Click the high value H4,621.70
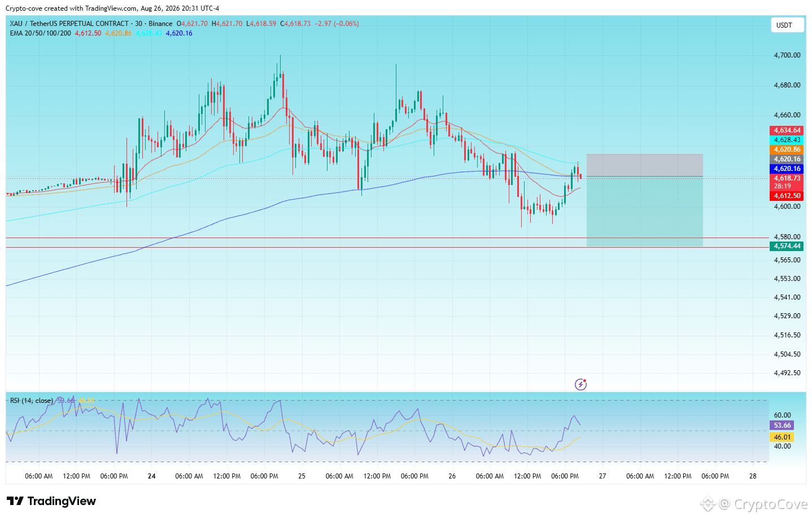This screenshot has height=518, width=812. 227,24
